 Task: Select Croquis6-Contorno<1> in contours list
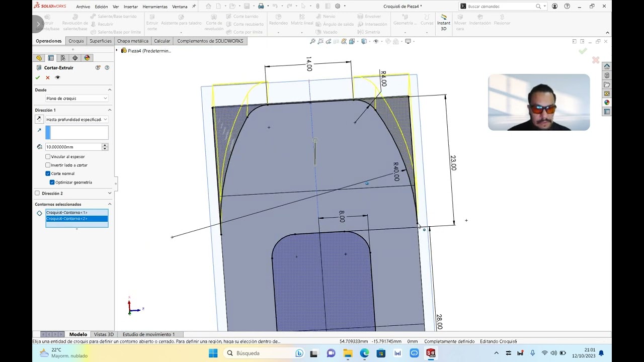[76, 213]
